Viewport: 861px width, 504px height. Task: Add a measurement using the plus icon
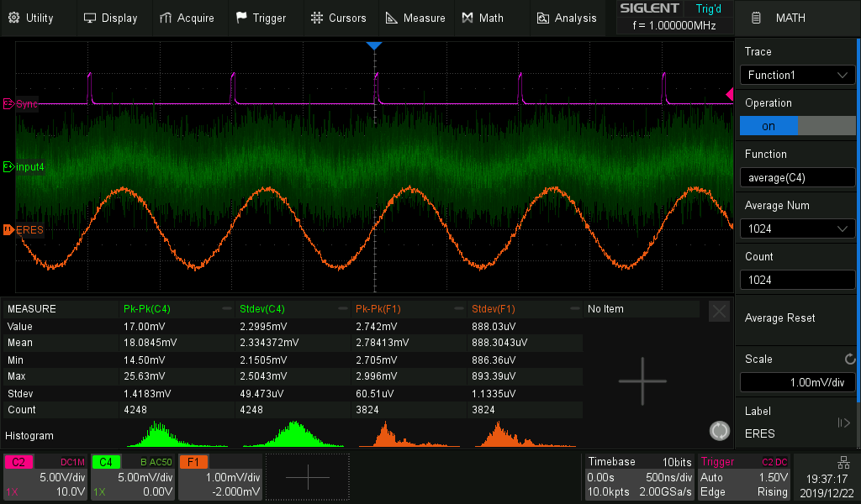click(x=642, y=381)
